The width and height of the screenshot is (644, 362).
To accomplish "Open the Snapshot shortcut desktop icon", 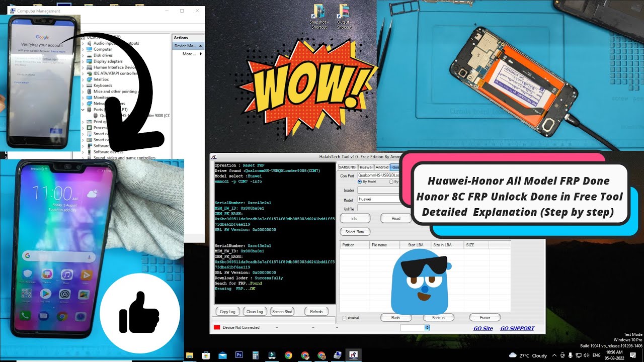I will pos(318,17).
